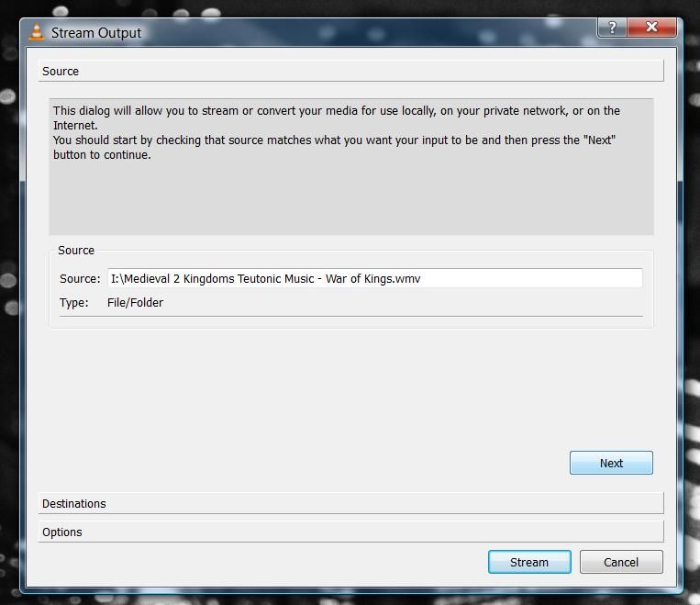Click the VLC cone icon in title bar
The height and width of the screenshot is (605, 700).
pos(36,33)
